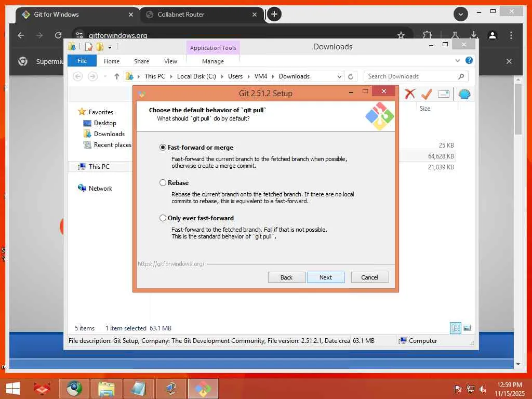Open the browser Extensions puzzle icon

point(428,35)
